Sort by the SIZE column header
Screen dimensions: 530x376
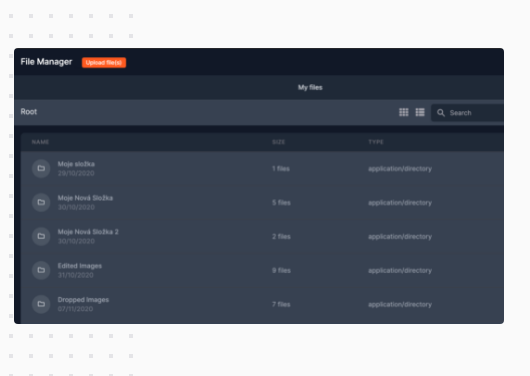coord(279,142)
